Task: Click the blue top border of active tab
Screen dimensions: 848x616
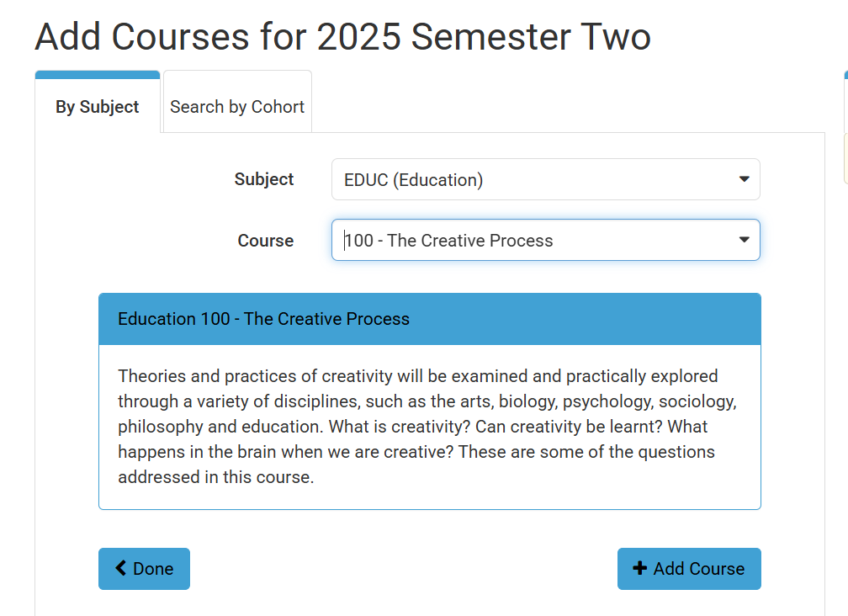Action: click(98, 74)
